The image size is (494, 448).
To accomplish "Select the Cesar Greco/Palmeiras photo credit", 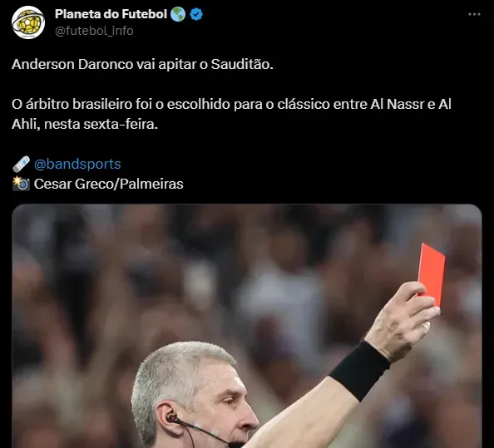I will [108, 184].
